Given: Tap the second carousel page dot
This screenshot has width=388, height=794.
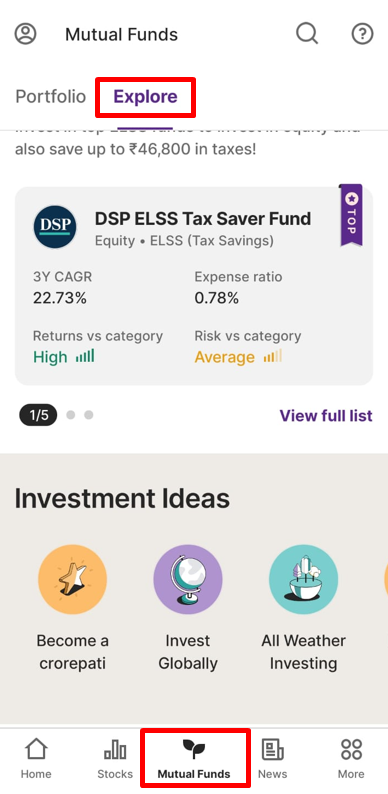Looking at the screenshot, I should pos(71,415).
